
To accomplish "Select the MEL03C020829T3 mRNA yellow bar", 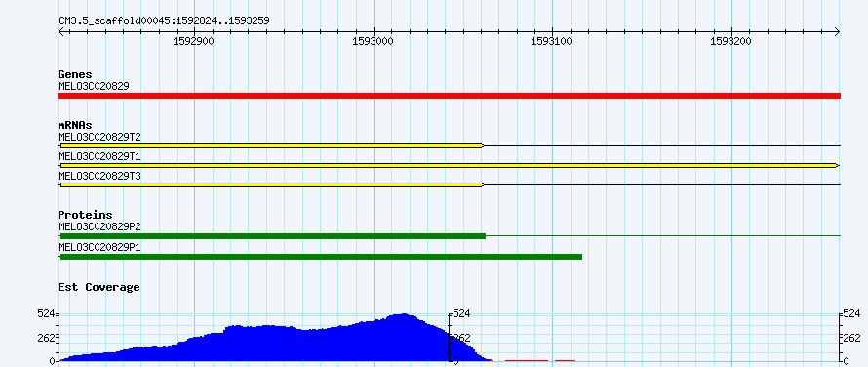I will pos(271,184).
